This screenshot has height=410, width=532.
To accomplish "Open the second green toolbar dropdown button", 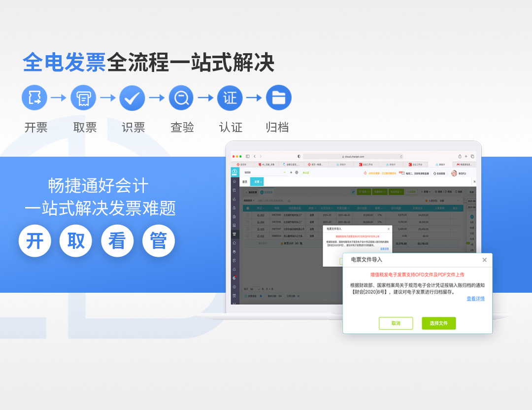I will tap(380, 192).
